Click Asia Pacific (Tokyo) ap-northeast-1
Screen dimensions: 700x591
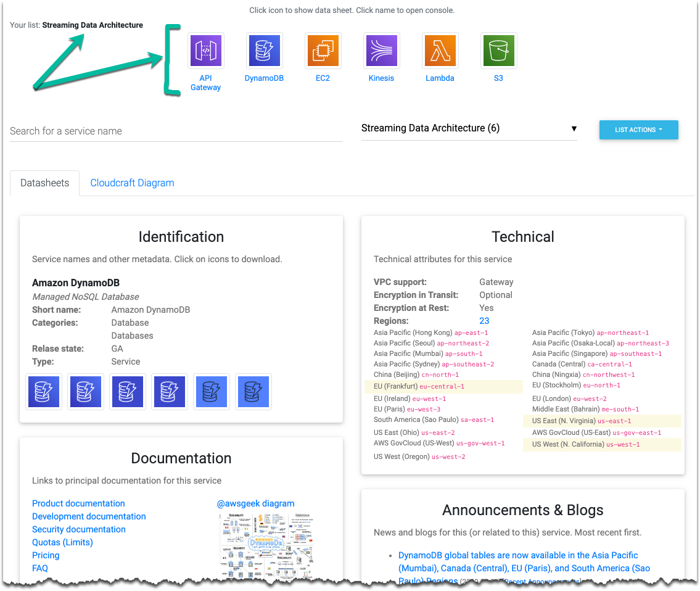(x=590, y=333)
